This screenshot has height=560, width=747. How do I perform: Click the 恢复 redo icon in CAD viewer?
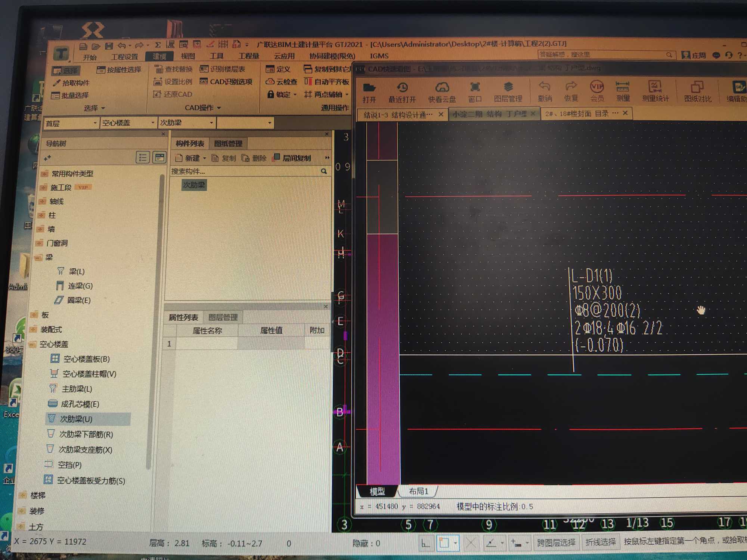point(571,92)
